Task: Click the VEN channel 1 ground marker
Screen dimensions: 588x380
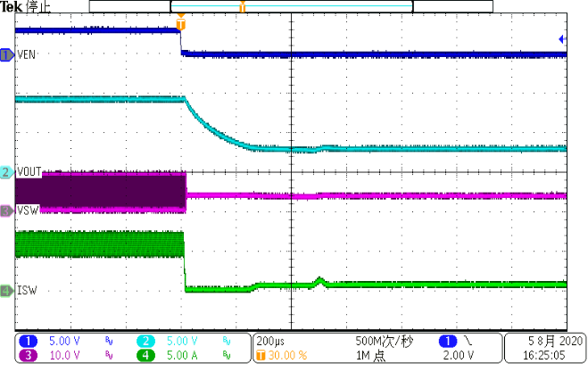Action: pyautogui.click(x=7, y=55)
